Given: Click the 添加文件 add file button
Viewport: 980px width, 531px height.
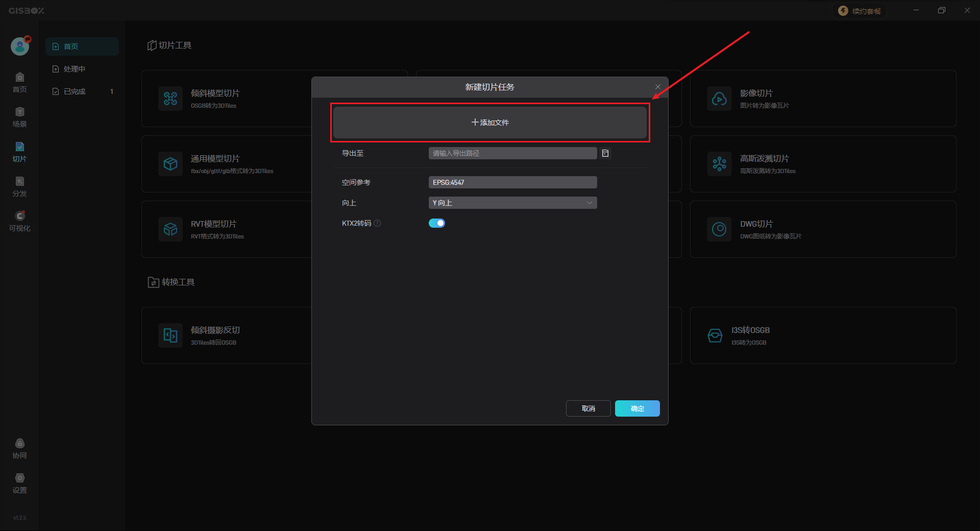Looking at the screenshot, I should pos(490,123).
